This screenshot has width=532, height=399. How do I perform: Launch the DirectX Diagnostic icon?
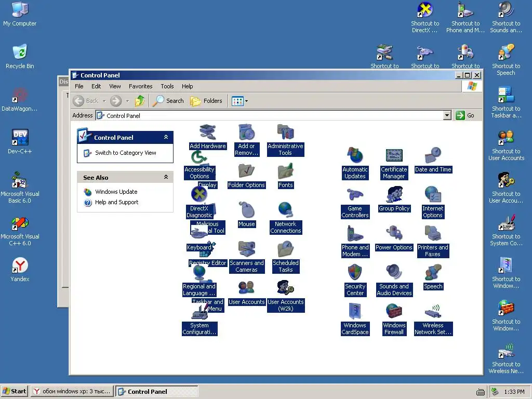pyautogui.click(x=199, y=194)
